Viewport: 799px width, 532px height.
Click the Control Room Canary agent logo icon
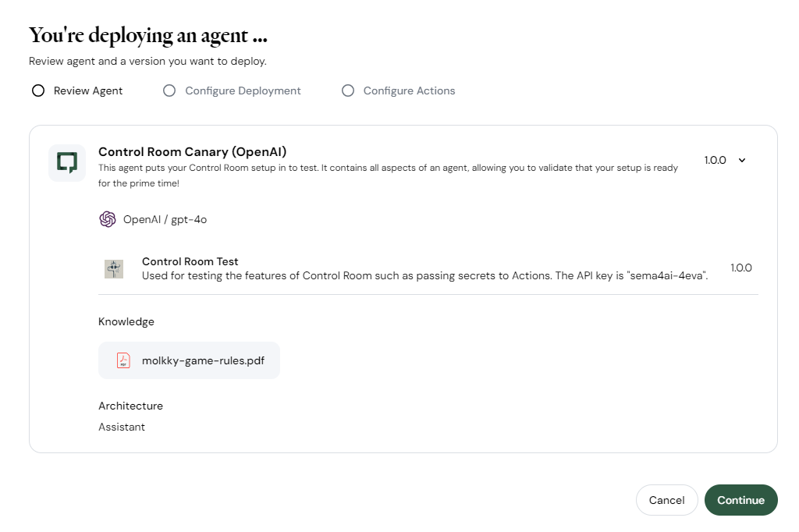(x=67, y=162)
